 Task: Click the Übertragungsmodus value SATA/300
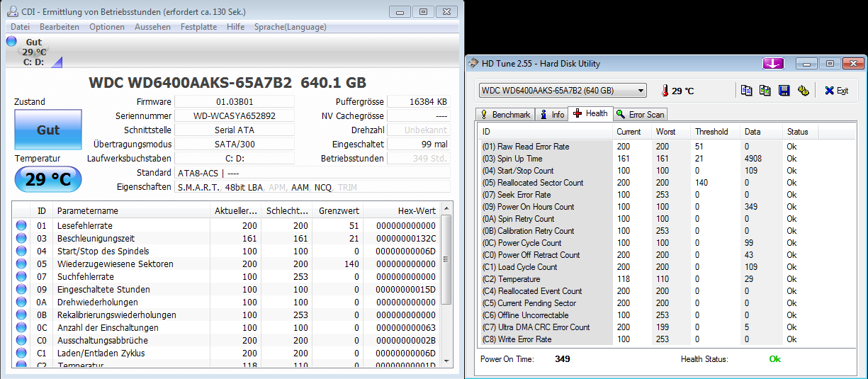(x=235, y=145)
